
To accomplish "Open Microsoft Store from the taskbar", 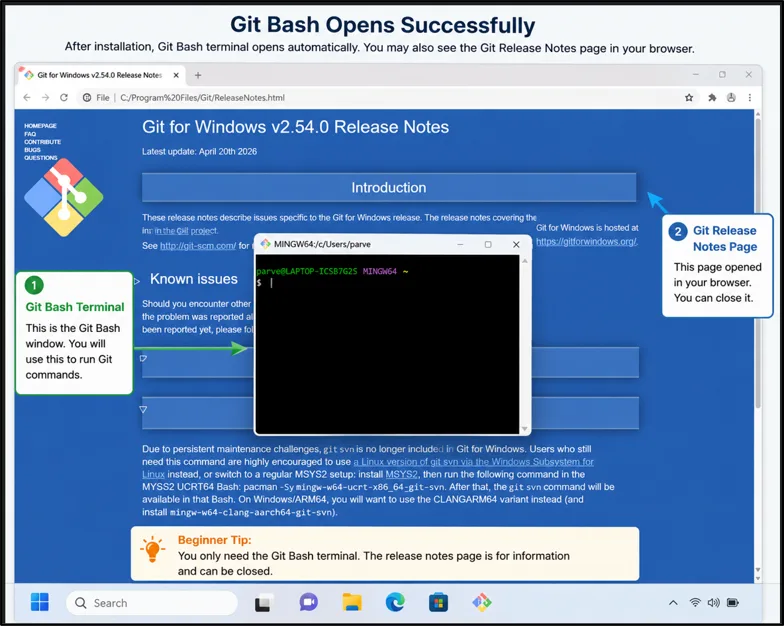I will [438, 602].
